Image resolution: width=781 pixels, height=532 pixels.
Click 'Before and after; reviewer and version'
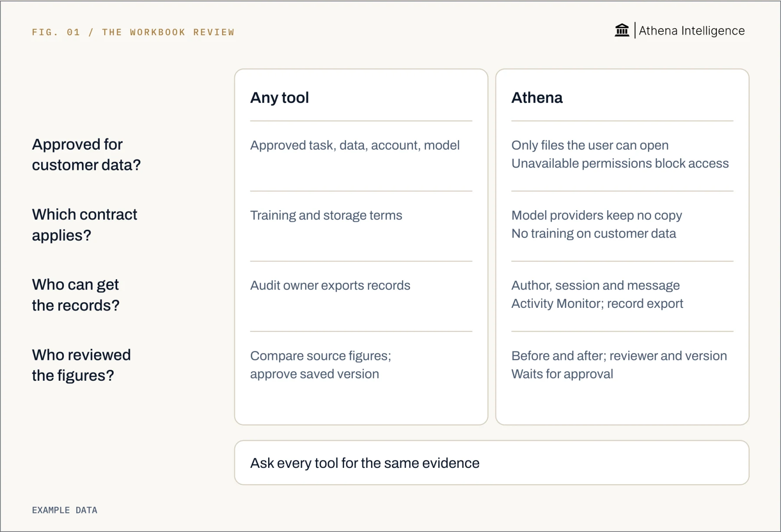pyautogui.click(x=619, y=356)
